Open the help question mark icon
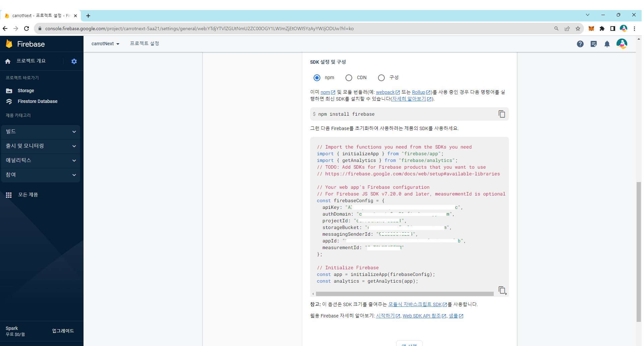 coord(580,44)
